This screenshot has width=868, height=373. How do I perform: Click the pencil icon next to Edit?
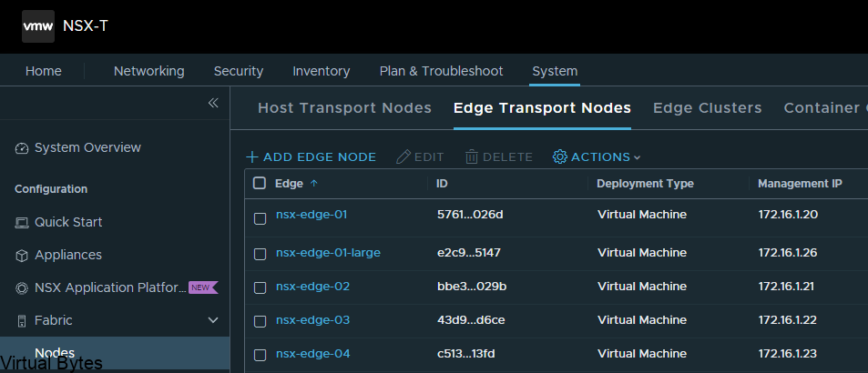pos(403,157)
